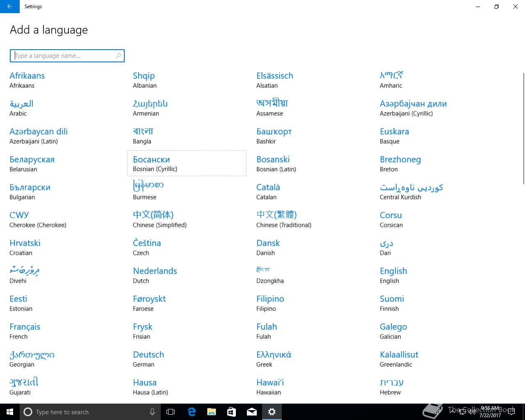Select Dzongkha language

point(310,275)
